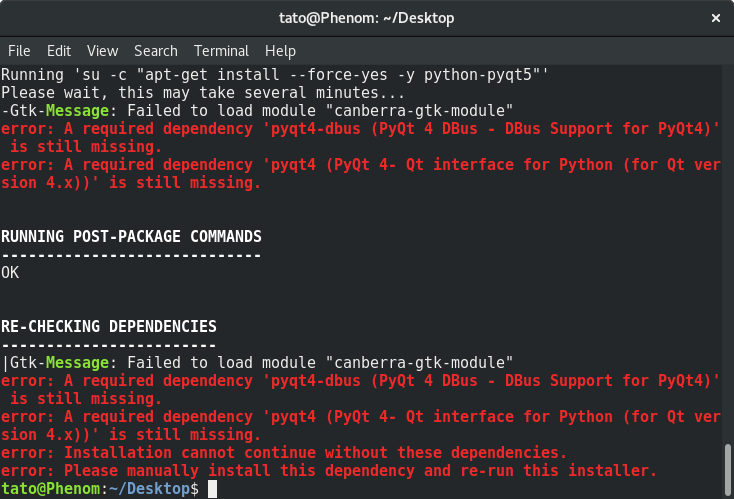Screen dimensions: 734x499
Task: Open the View menu
Action: click(103, 51)
